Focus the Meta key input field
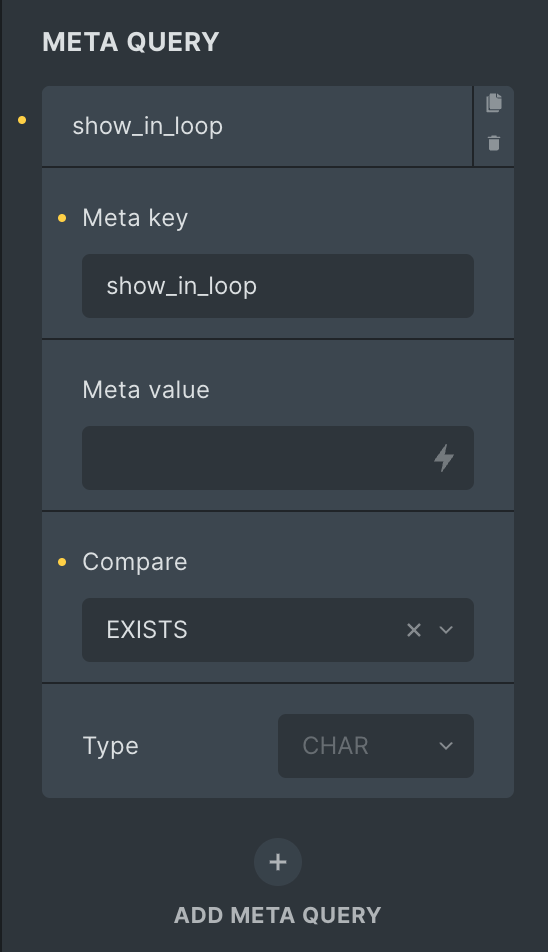 click(x=278, y=286)
